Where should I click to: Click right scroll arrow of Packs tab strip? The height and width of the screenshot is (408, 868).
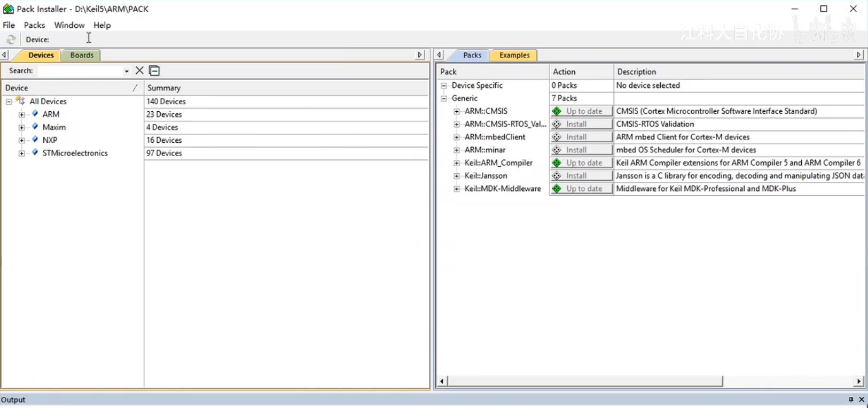859,55
